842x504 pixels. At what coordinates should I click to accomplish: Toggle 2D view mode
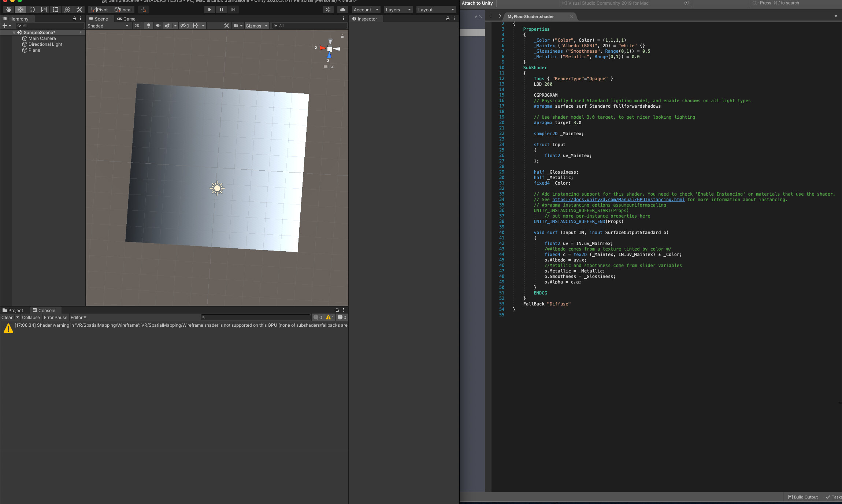(x=137, y=26)
